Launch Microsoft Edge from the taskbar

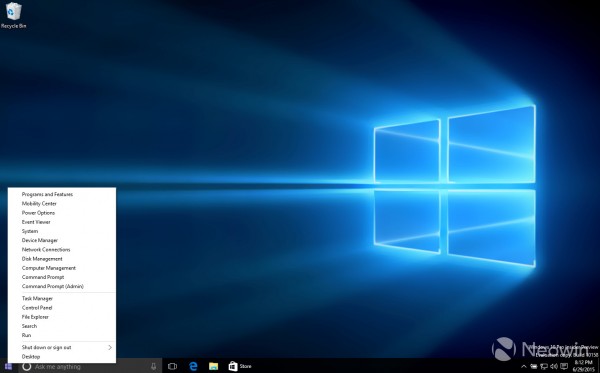pyautogui.click(x=193, y=366)
